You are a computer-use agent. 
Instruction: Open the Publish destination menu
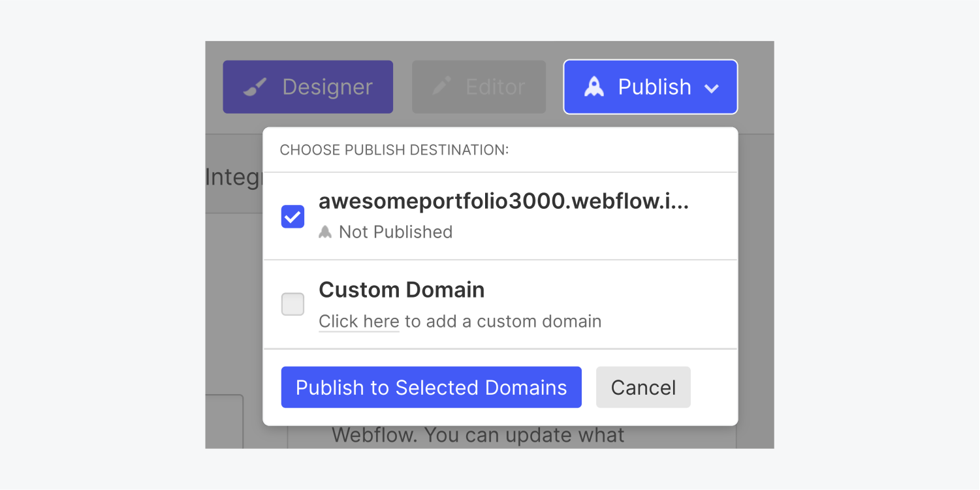(x=650, y=85)
